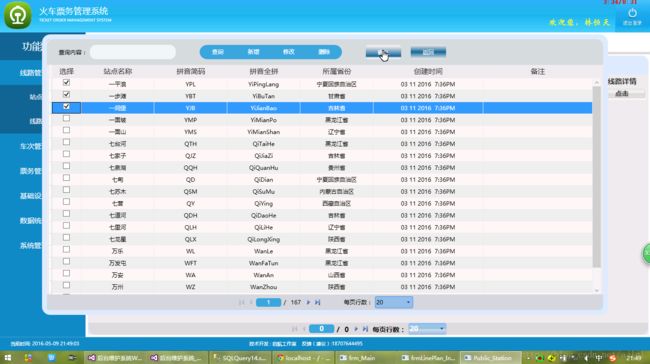Click the 中 input language tray indicator
This screenshot has height=364, width=650.
click(599, 357)
